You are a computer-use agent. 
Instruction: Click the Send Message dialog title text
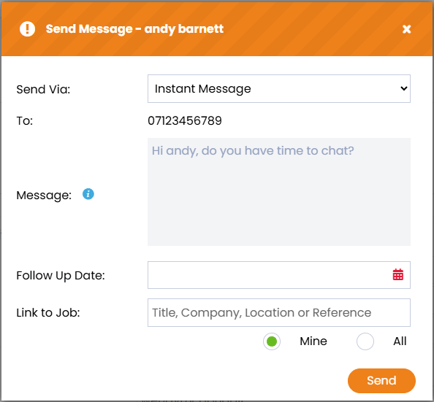coord(135,29)
